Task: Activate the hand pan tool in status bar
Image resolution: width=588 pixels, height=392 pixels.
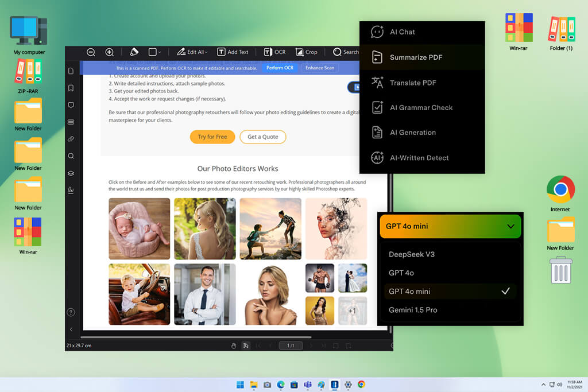Action: point(234,346)
